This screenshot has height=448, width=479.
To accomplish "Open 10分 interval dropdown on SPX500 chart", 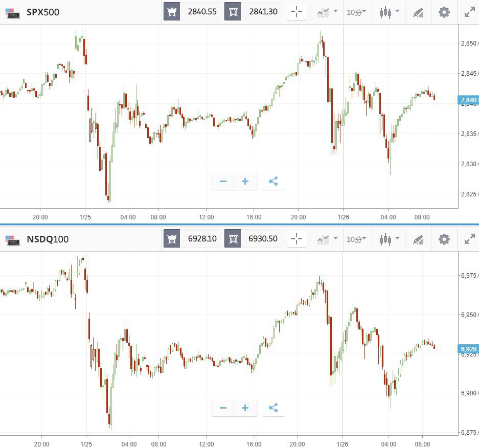I will (356, 12).
